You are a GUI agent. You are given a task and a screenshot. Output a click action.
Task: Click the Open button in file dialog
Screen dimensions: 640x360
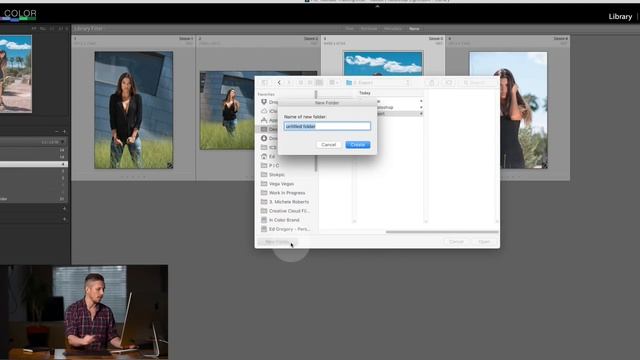click(x=484, y=242)
